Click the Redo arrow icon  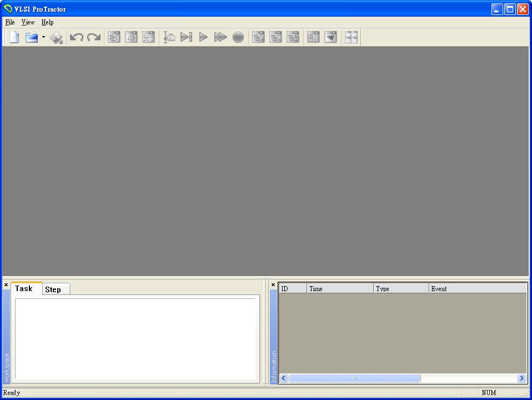[x=94, y=37]
